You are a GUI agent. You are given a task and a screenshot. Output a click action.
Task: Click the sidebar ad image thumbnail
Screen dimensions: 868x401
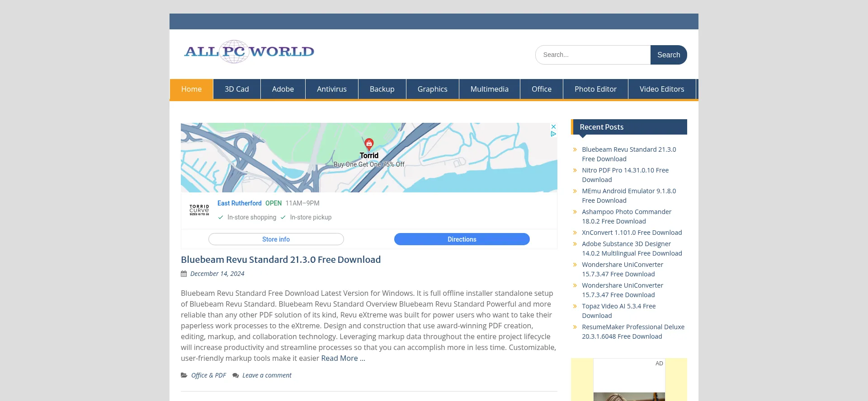pyautogui.click(x=629, y=396)
